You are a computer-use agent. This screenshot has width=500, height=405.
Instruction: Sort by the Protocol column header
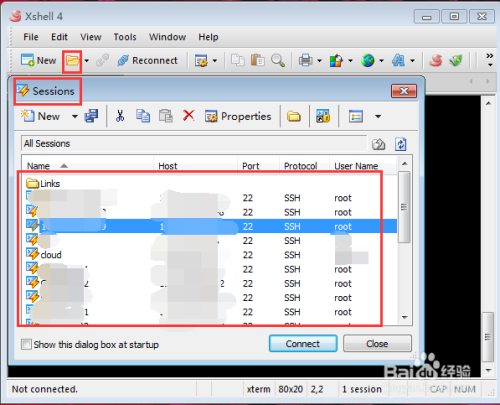[x=304, y=165]
